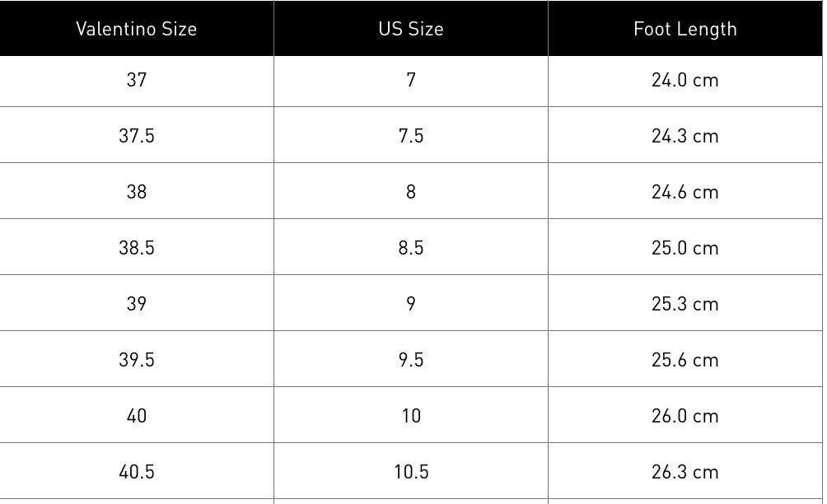The height and width of the screenshot is (504, 827).
Task: Select US size 10 cell
Action: tap(411, 416)
